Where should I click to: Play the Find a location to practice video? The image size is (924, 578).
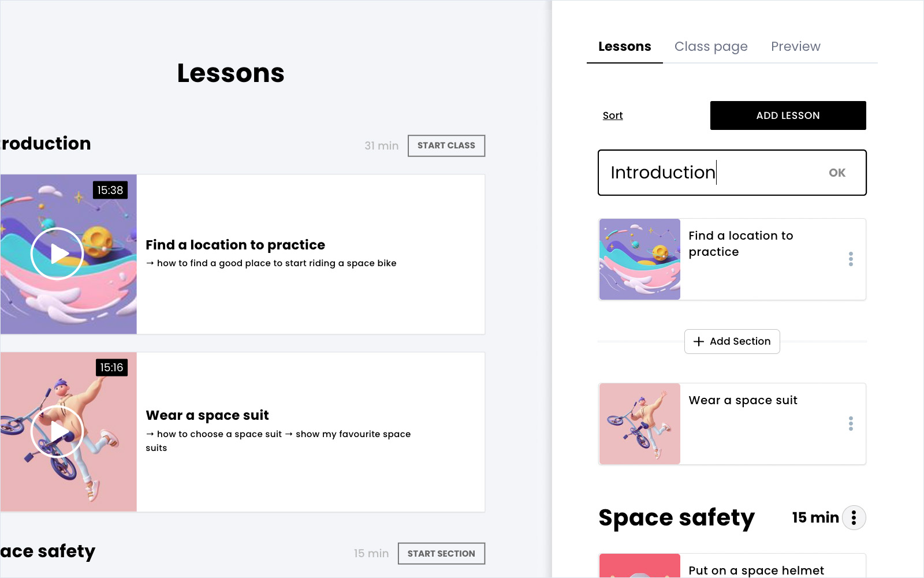pos(57,253)
